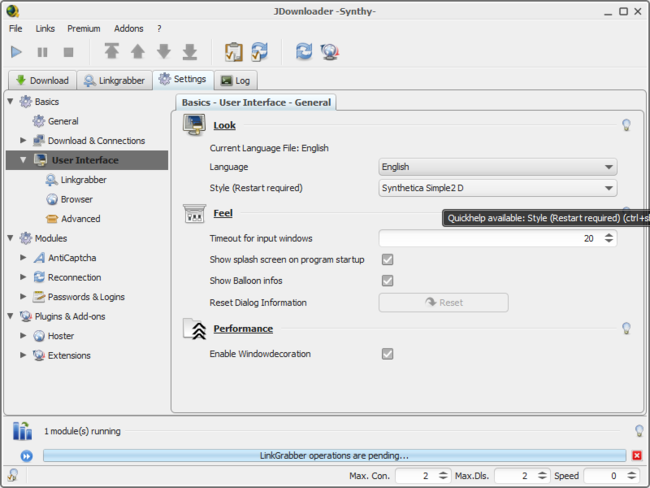650x488 pixels.
Task: Move selection to top arrow icon
Action: click(112, 51)
